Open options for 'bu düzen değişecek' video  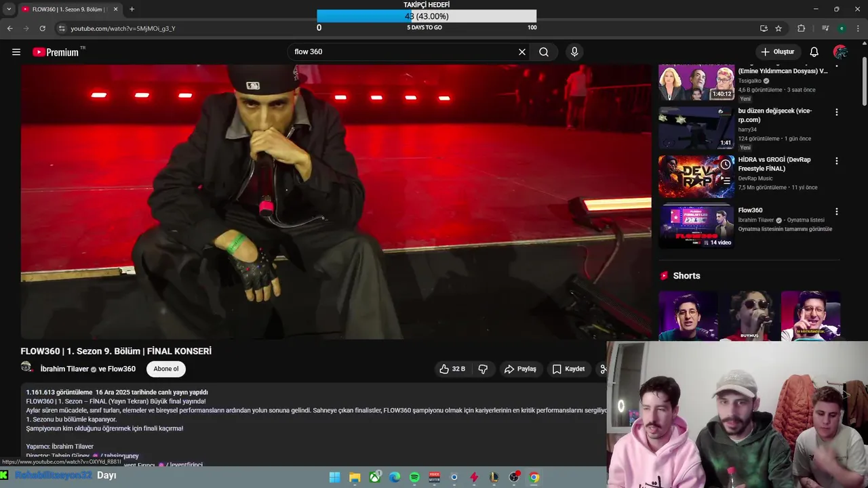(836, 112)
